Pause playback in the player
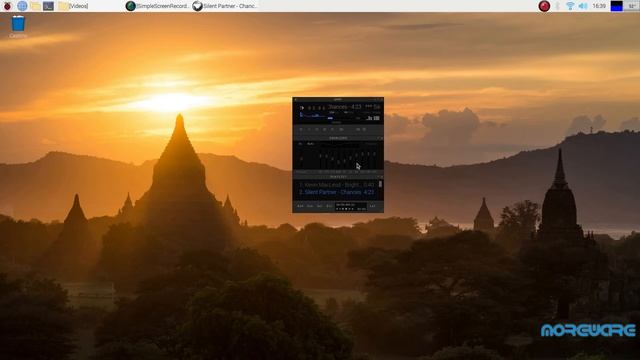This screenshot has width=640, height=360. click(317, 129)
